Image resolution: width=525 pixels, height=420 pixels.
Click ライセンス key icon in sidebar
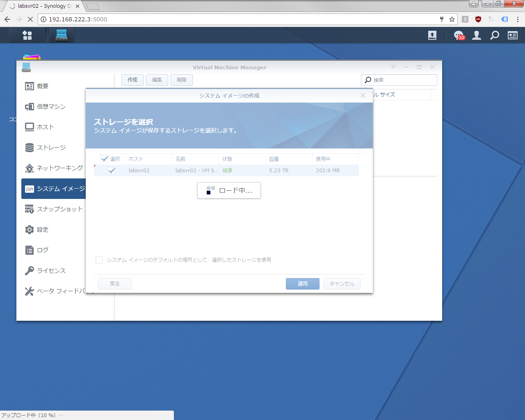tap(30, 271)
